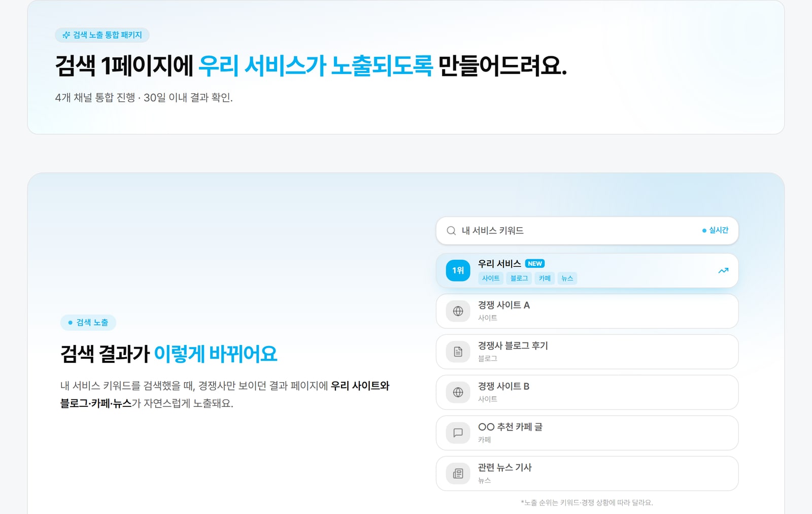Click the trending-up arrow icon on 우리 서비스 row
Viewport: 812px width, 514px height.
723,270
